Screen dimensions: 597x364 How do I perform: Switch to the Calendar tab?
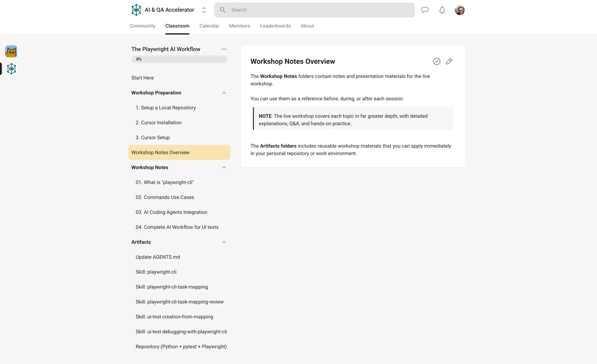209,26
